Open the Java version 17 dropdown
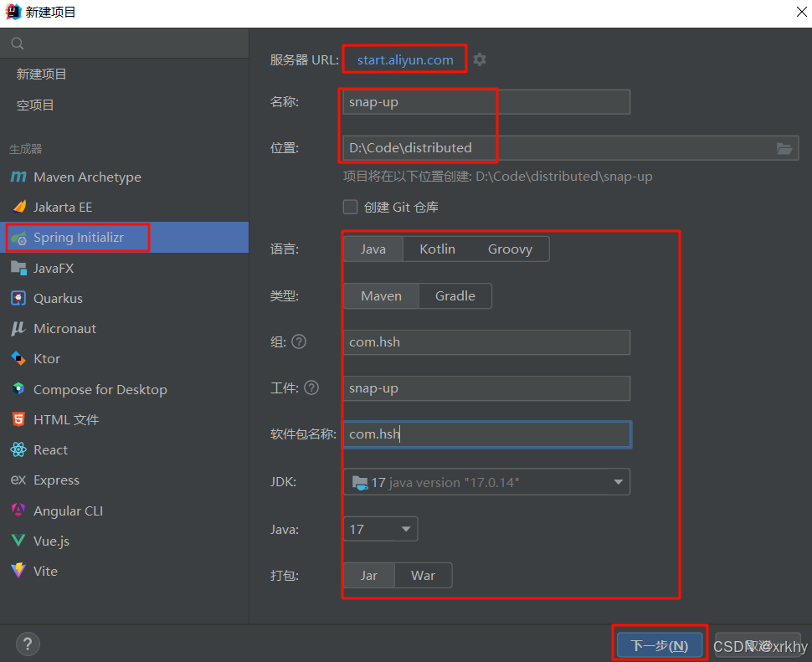This screenshot has height=662, width=812. click(381, 530)
